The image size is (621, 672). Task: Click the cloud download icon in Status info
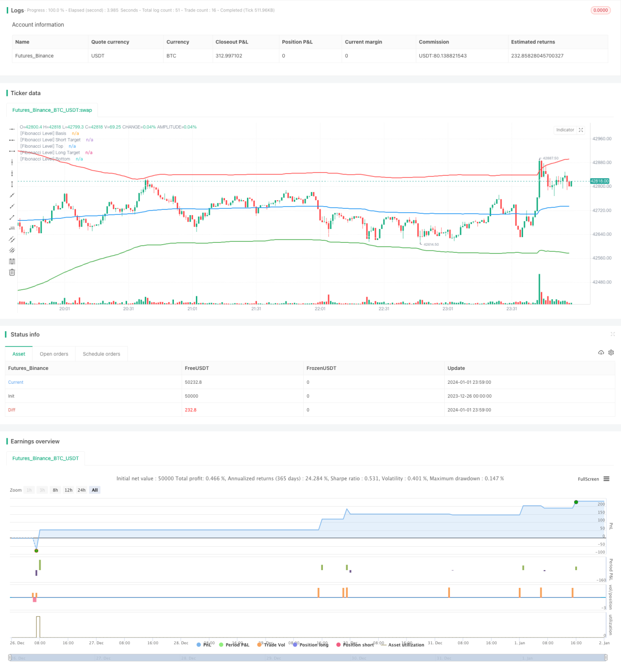point(601,353)
